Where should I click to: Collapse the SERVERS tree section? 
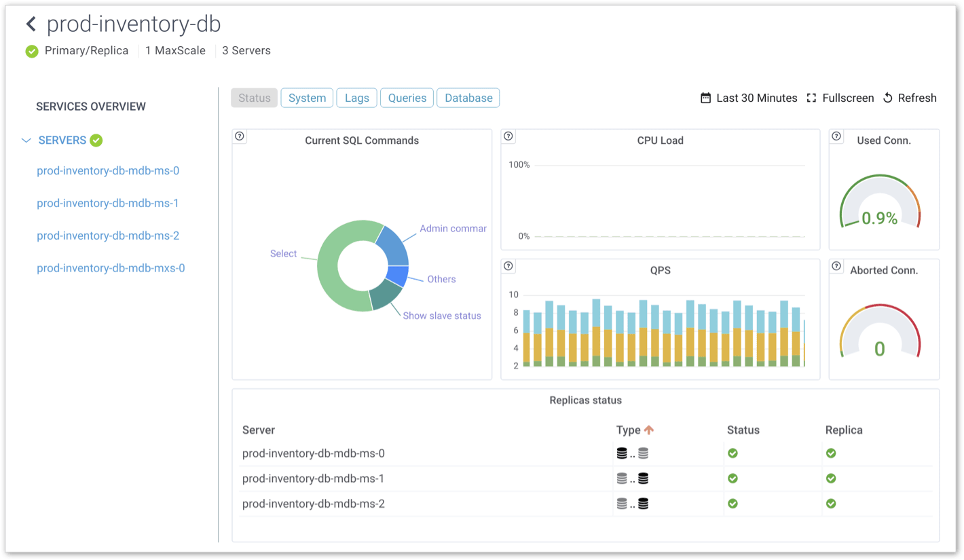pos(26,140)
